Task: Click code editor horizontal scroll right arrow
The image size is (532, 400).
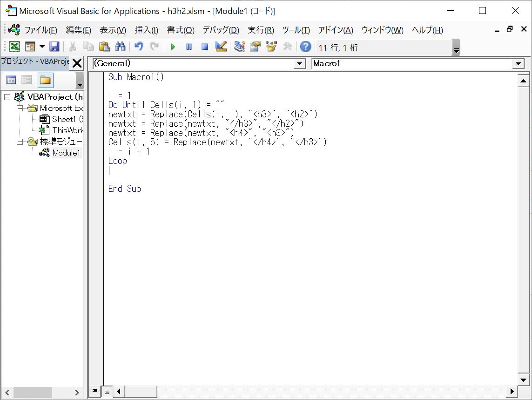Action: click(x=512, y=391)
